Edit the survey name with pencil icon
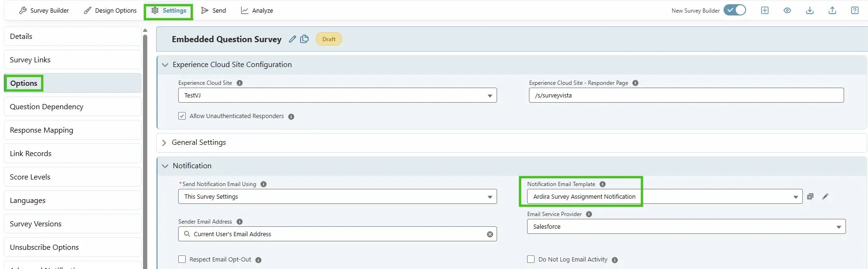Image resolution: width=868 pixels, height=269 pixels. 293,39
